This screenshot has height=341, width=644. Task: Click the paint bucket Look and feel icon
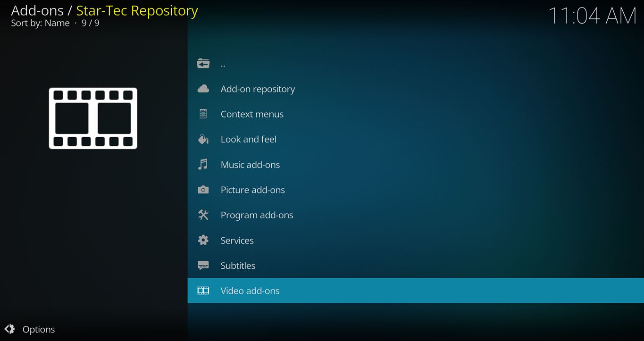click(203, 139)
